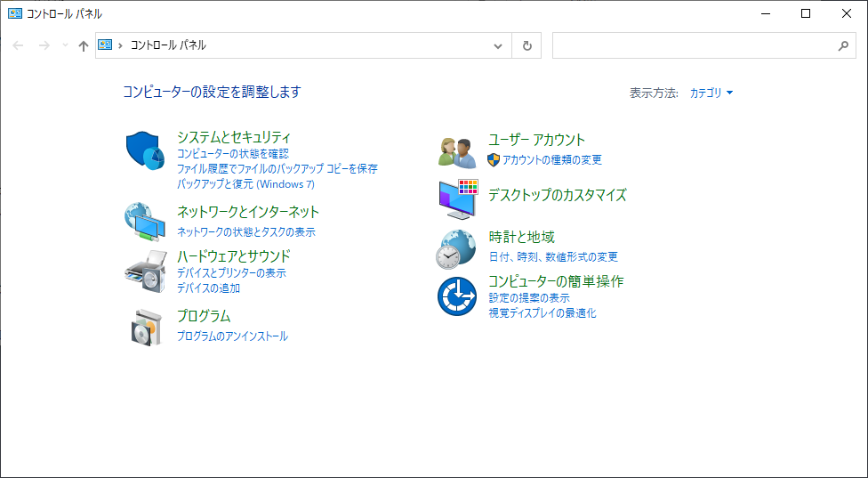The image size is (868, 478).
Task: Open the Programs disc icon
Action: (147, 328)
